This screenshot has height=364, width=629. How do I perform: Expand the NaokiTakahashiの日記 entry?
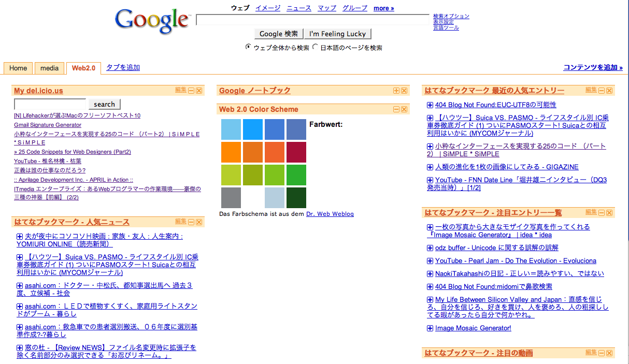point(430,274)
